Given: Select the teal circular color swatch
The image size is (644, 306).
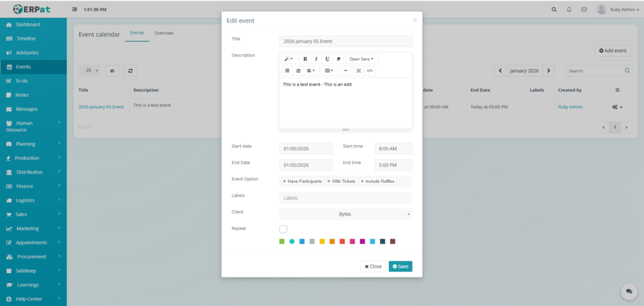Looking at the screenshot, I should 292,241.
